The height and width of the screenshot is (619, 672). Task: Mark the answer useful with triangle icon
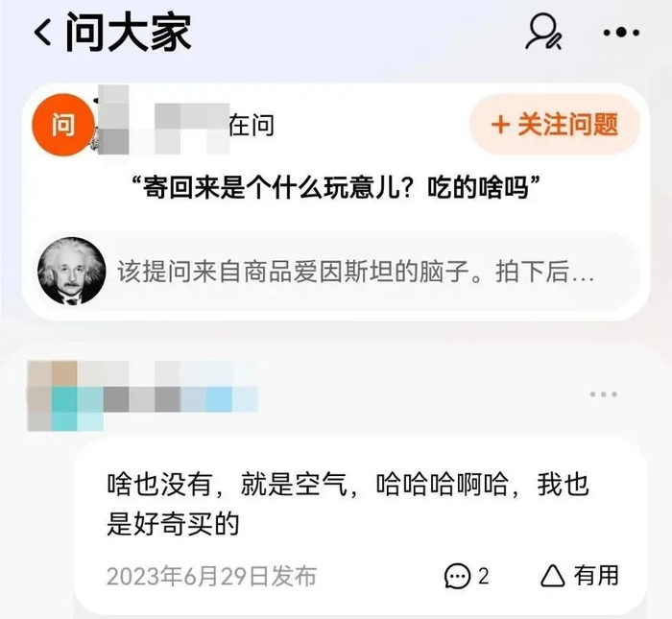coord(552,575)
